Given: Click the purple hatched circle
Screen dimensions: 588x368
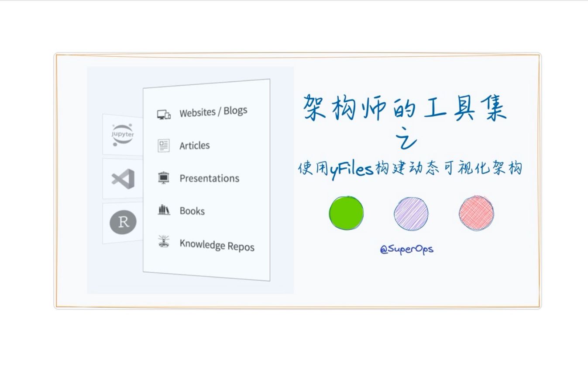Looking at the screenshot, I should tap(411, 213).
